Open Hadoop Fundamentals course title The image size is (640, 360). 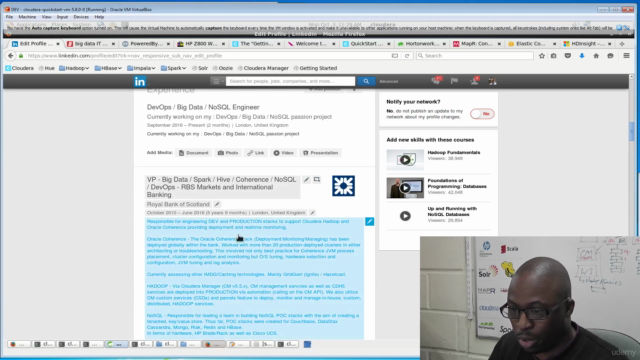tap(453, 152)
